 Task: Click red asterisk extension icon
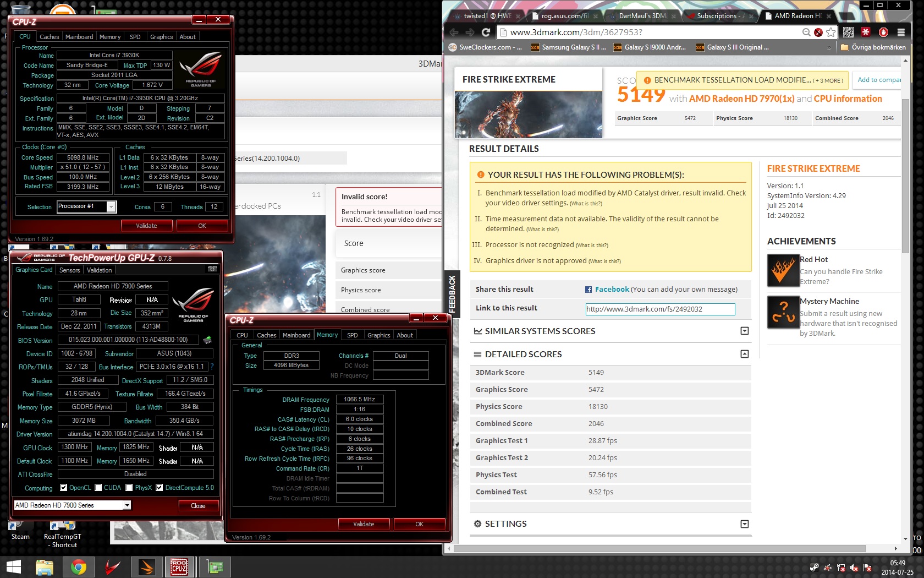[x=866, y=32]
